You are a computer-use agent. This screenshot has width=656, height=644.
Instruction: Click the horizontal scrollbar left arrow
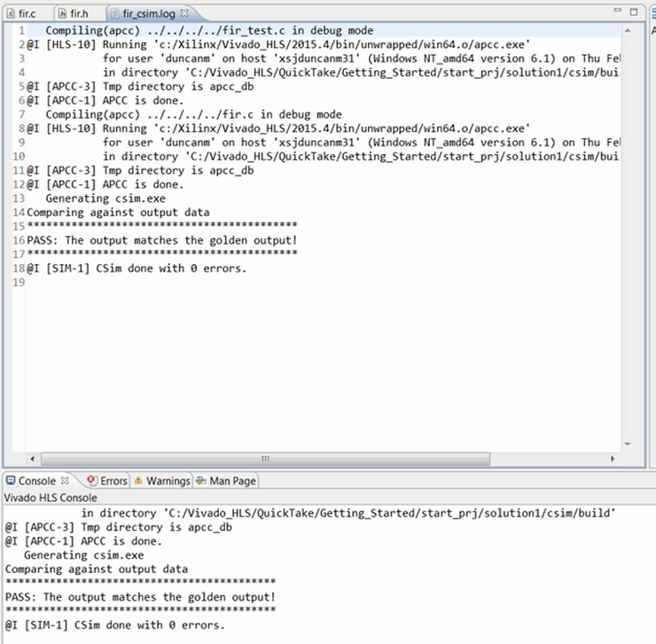tap(35, 459)
